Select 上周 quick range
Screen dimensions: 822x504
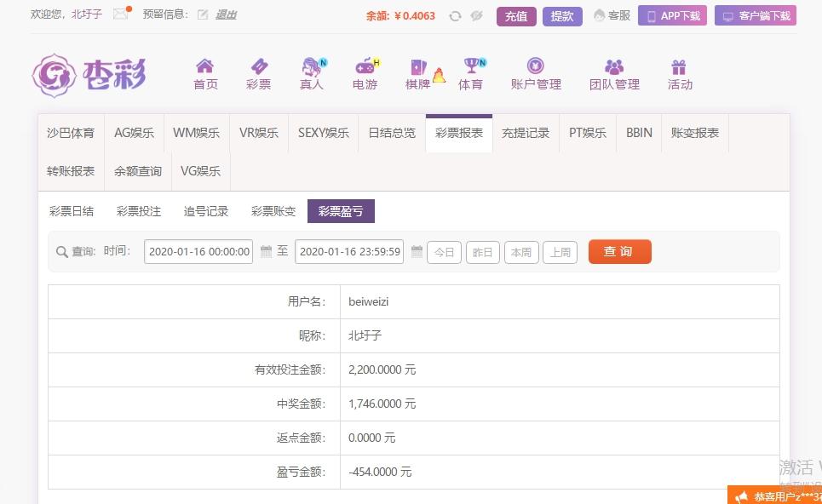pyautogui.click(x=560, y=252)
